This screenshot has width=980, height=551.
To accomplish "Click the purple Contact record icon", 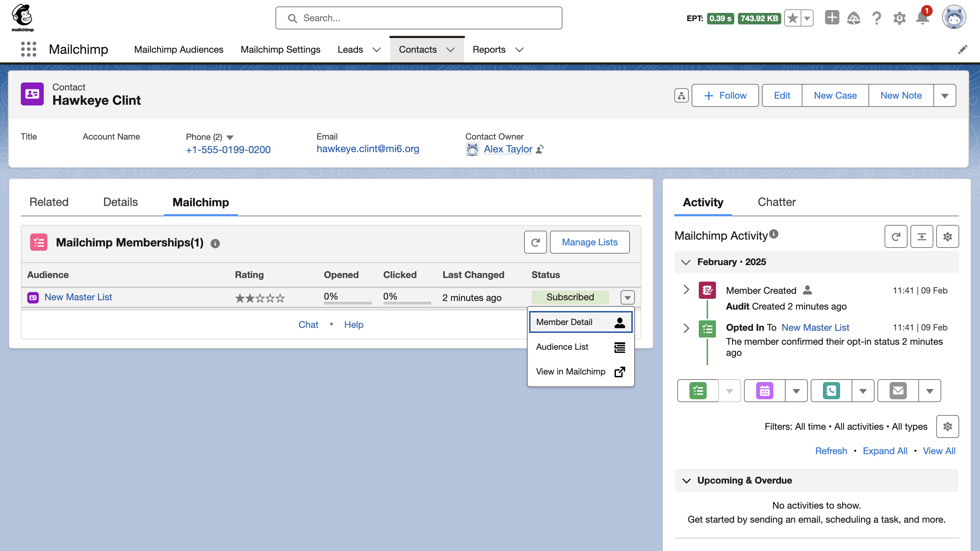I will 32,94.
